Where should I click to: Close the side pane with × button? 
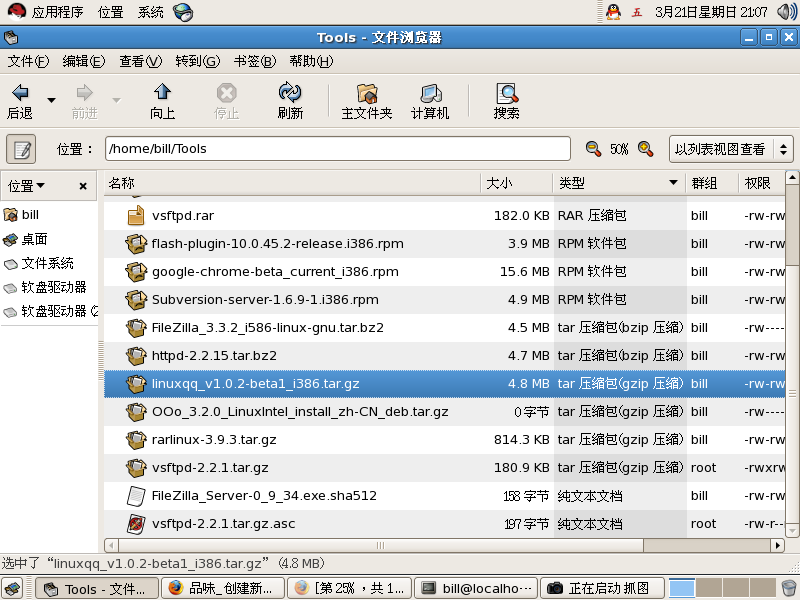pyautogui.click(x=83, y=186)
